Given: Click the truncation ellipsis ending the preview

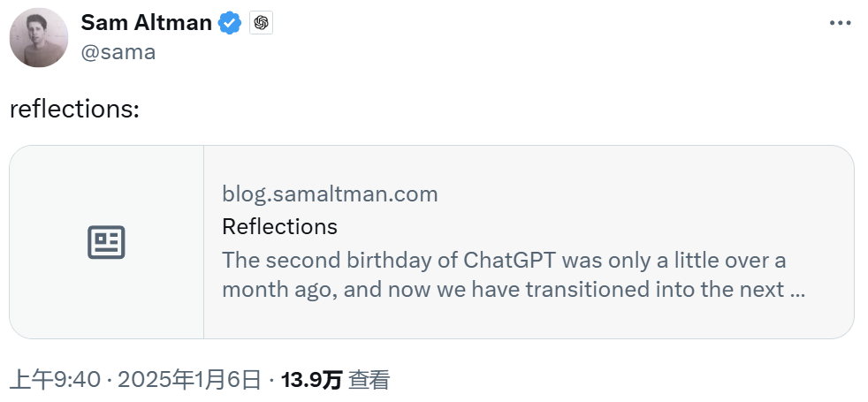Looking at the screenshot, I should click(797, 291).
